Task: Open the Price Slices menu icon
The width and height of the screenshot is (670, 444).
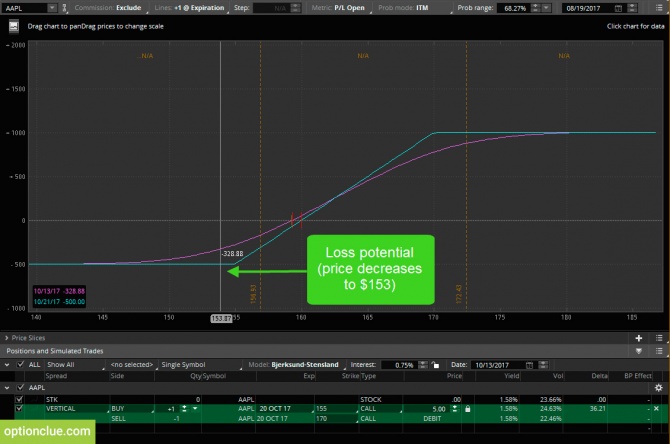Action: (x=659, y=338)
